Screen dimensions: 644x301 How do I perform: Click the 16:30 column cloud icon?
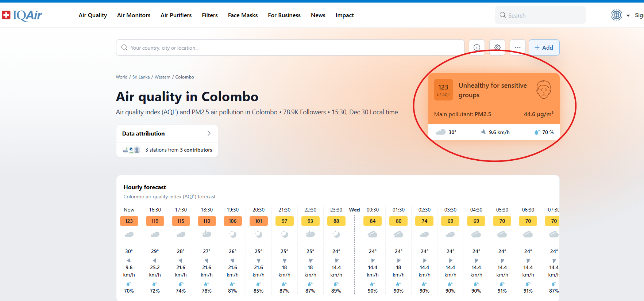[155, 234]
